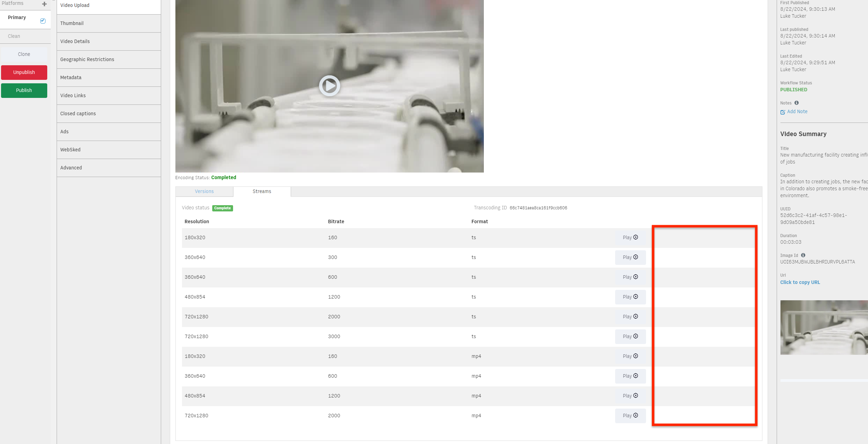Play the 360x640 300 ts stream
This screenshot has width=868, height=444.
tap(630, 257)
